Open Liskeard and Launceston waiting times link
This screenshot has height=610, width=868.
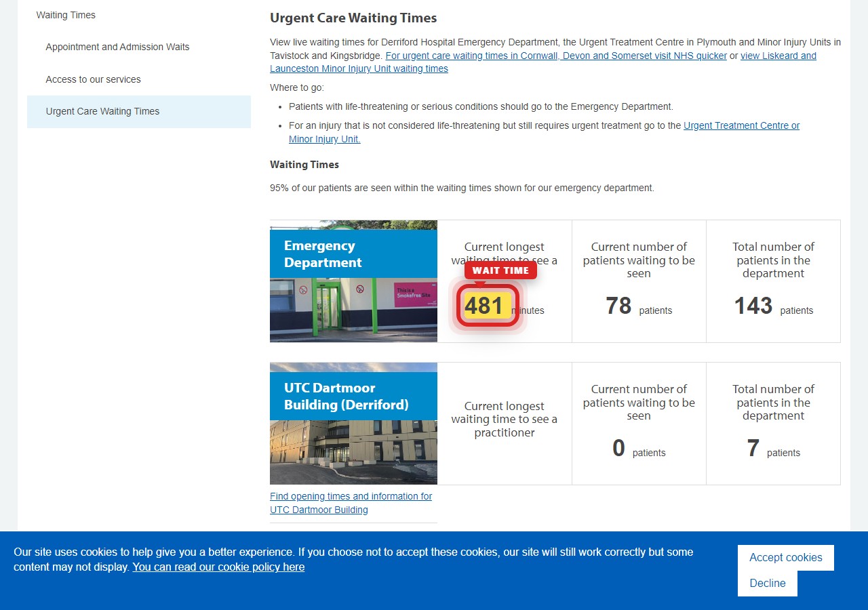(543, 62)
